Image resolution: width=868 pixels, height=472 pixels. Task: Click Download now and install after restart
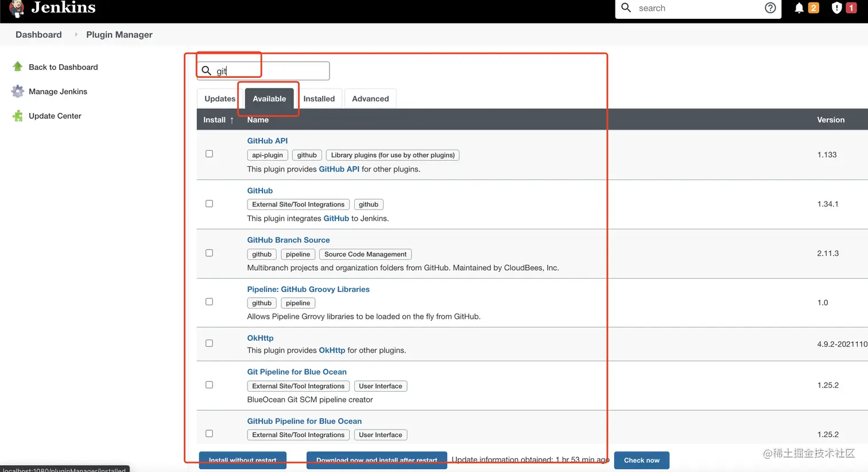(x=377, y=460)
